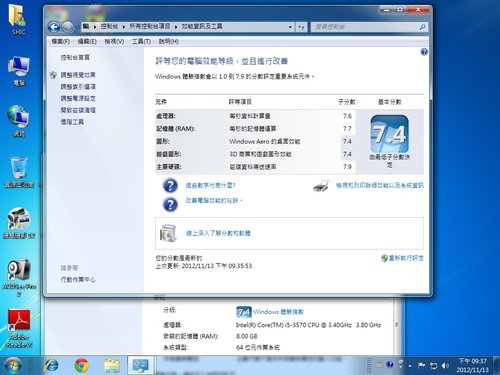Click the Control Panel taskbar button

[141, 365]
